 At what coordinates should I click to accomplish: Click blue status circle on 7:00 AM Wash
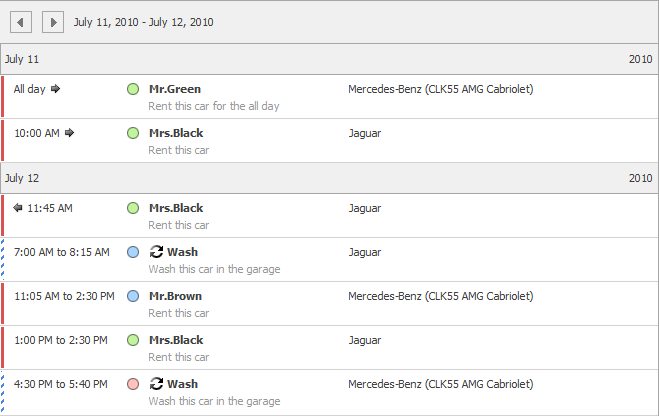pyautogui.click(x=133, y=252)
